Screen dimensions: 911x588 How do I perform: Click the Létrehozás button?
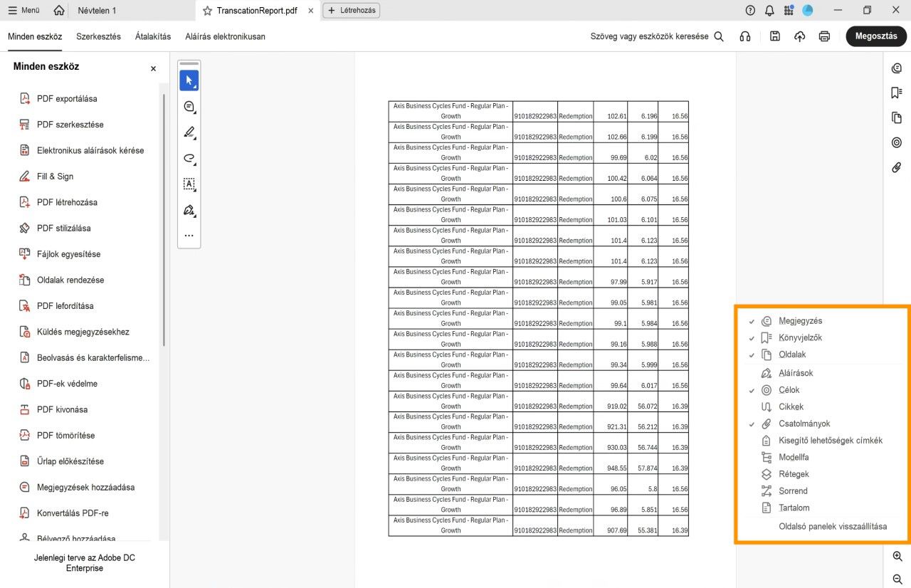pyautogui.click(x=352, y=11)
